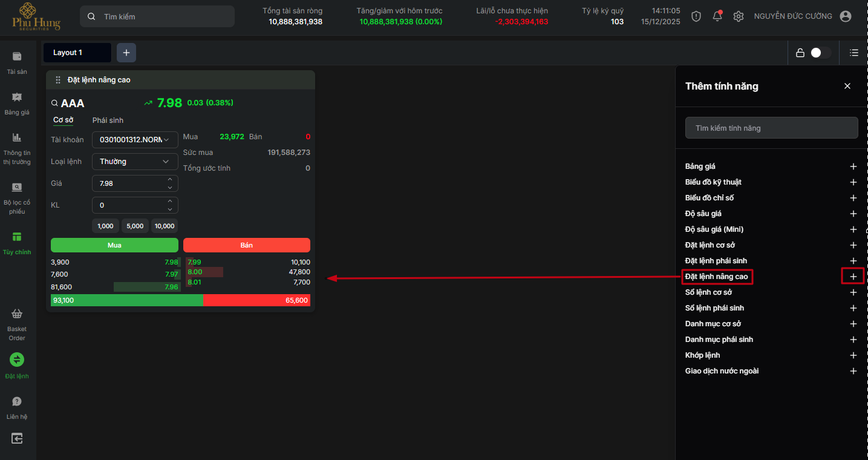Click the notification bell icon
The width and height of the screenshot is (868, 460).
click(717, 16)
